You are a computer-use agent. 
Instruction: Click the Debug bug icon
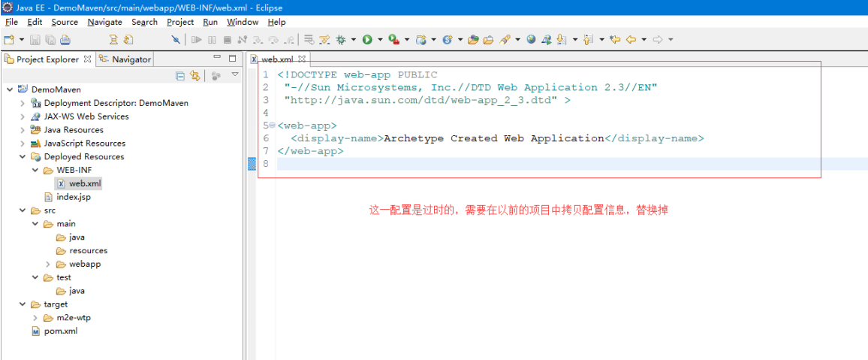click(x=341, y=39)
